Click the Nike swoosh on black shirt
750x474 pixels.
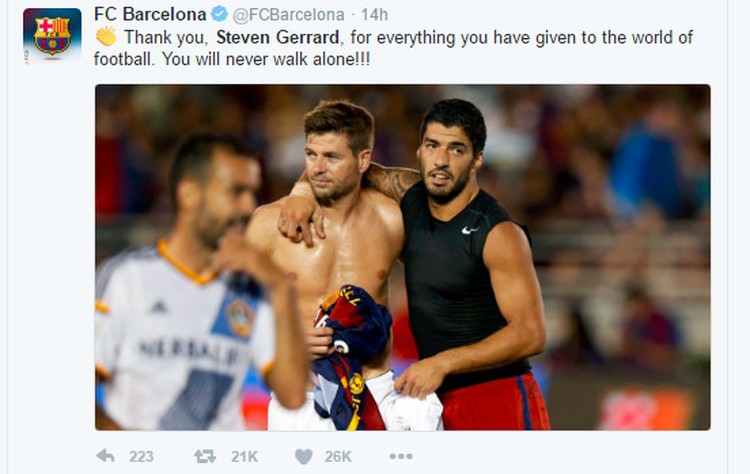pyautogui.click(x=470, y=230)
